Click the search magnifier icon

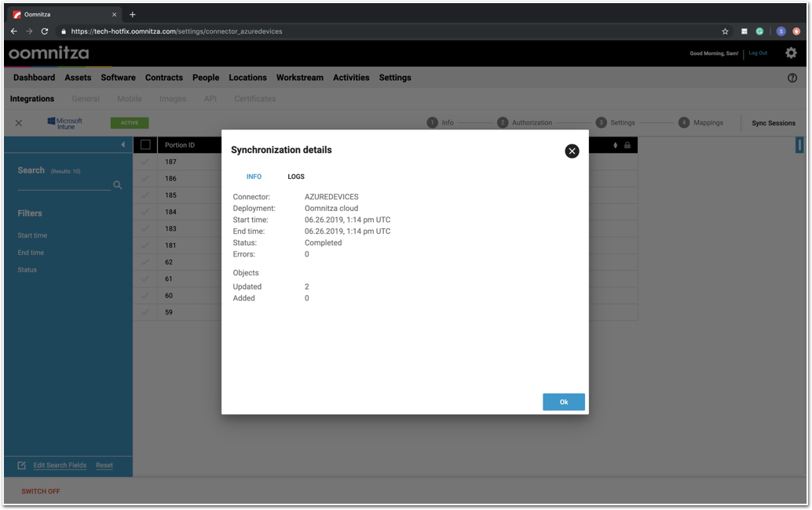click(118, 185)
